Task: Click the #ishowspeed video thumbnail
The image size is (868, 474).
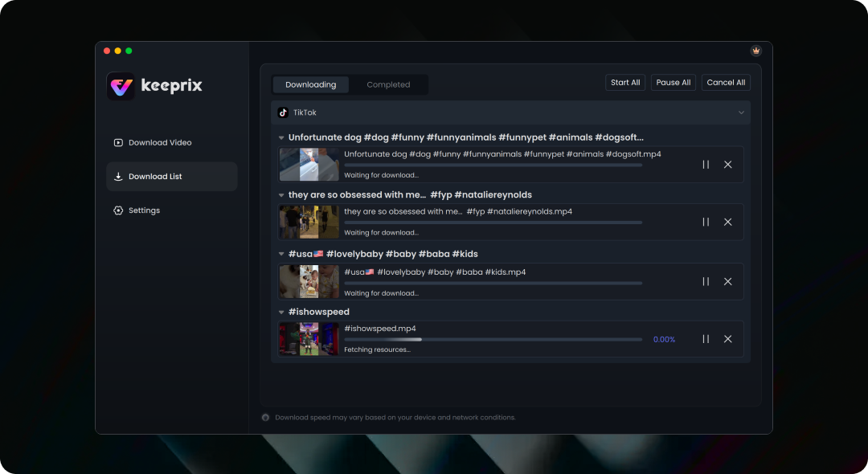Action: (x=309, y=339)
